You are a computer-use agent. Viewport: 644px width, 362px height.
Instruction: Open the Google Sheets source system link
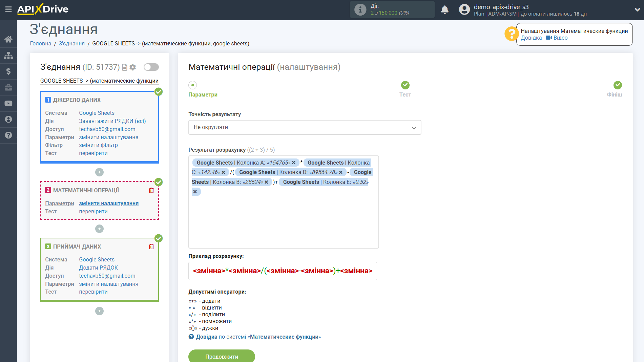(97, 113)
